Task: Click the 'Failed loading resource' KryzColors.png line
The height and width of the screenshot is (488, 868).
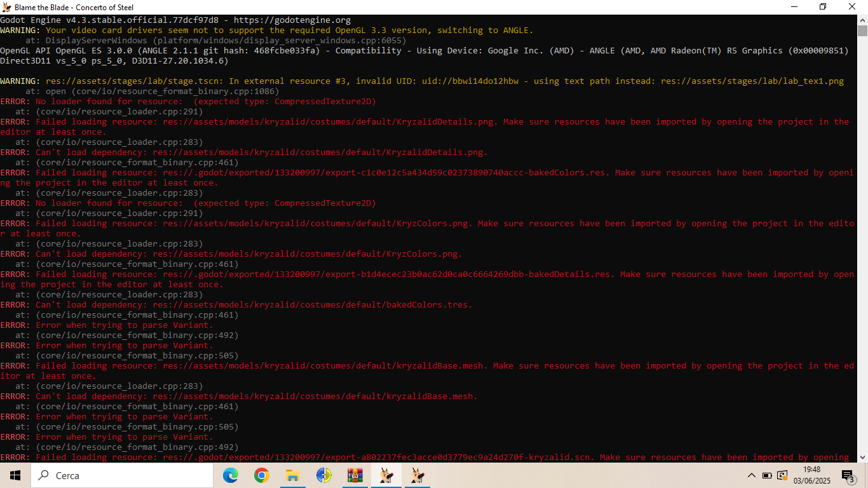Action: 427,229
